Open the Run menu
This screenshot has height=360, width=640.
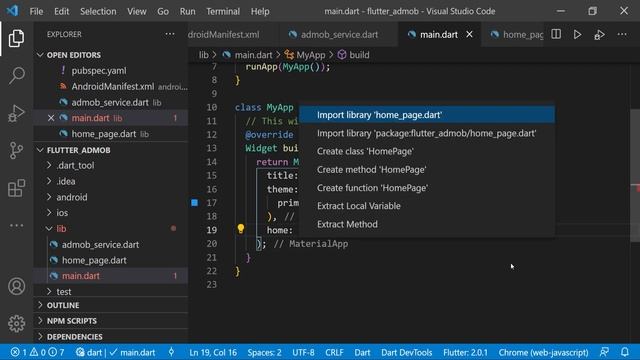tap(187, 11)
